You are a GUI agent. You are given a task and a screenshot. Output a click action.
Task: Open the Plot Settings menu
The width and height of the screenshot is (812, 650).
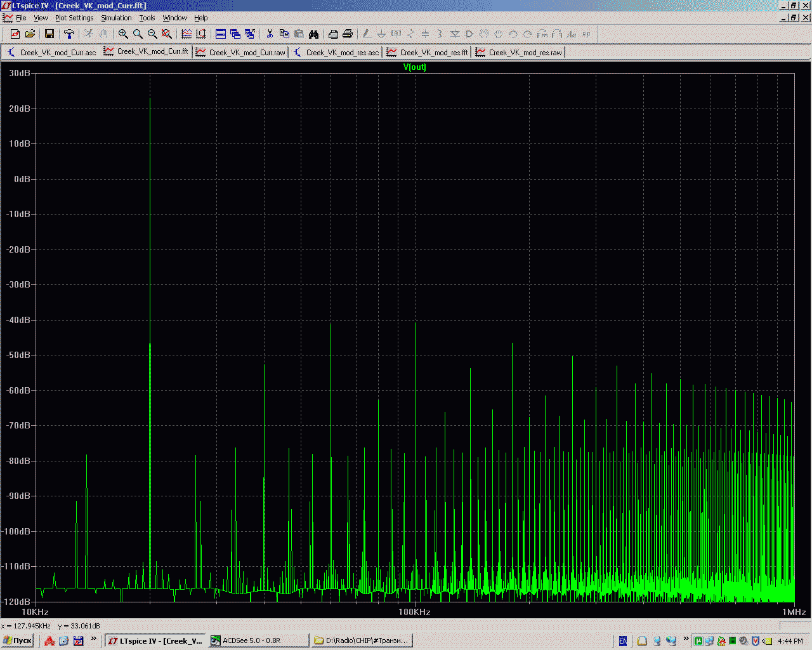pyautogui.click(x=74, y=18)
